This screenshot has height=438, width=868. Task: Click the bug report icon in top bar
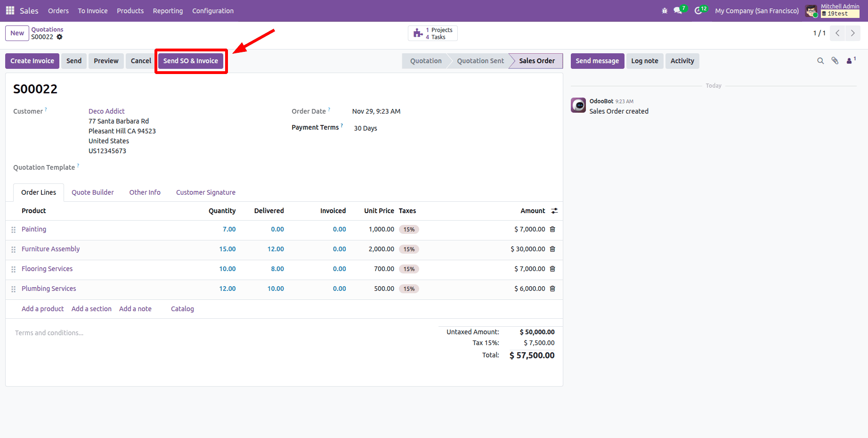(x=664, y=10)
